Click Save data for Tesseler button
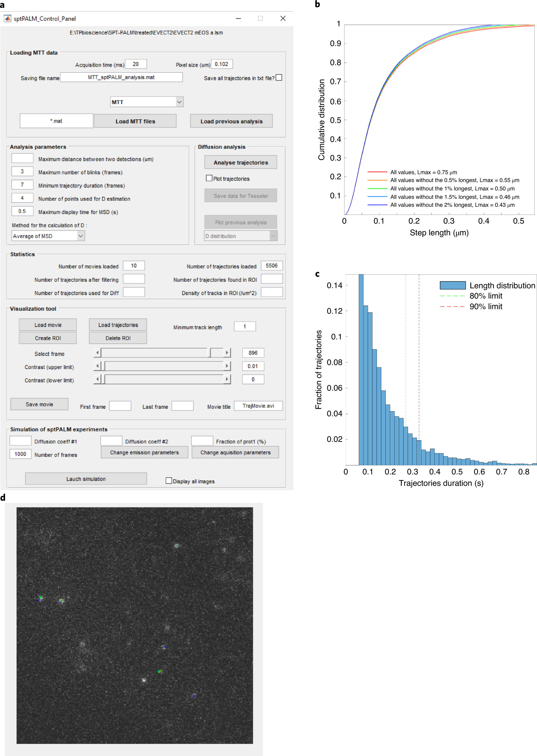Image resolution: width=537 pixels, height=756 pixels. click(x=241, y=196)
